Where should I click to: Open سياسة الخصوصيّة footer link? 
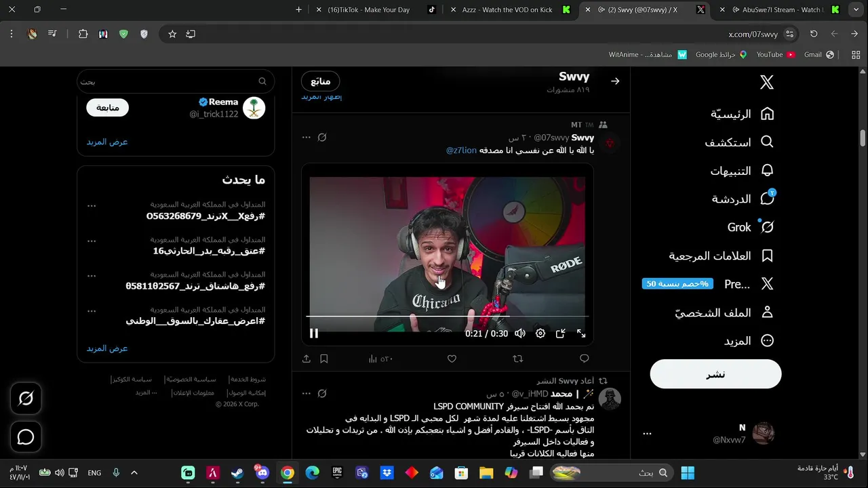[x=191, y=380]
